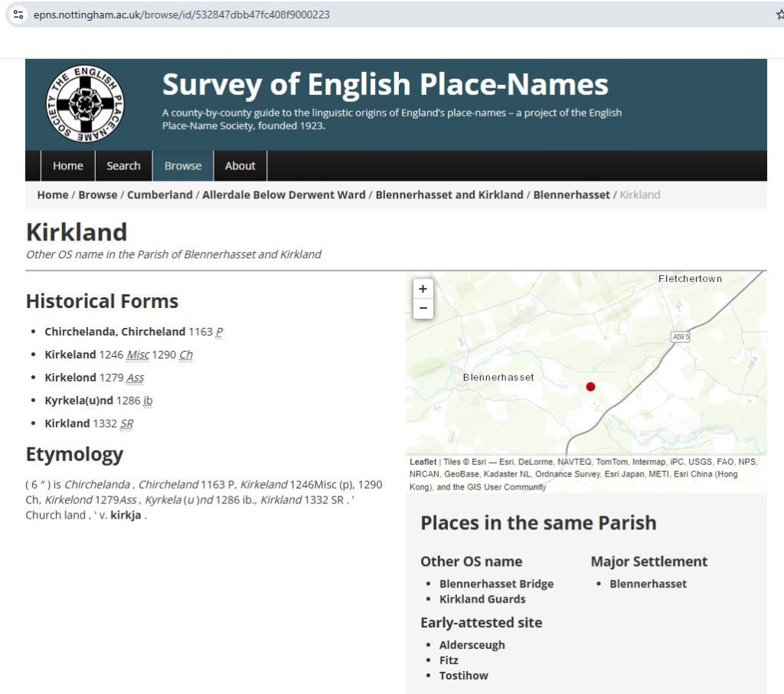The height and width of the screenshot is (694, 784).
Task: Click the Leaflet attribution link
Action: click(x=423, y=462)
